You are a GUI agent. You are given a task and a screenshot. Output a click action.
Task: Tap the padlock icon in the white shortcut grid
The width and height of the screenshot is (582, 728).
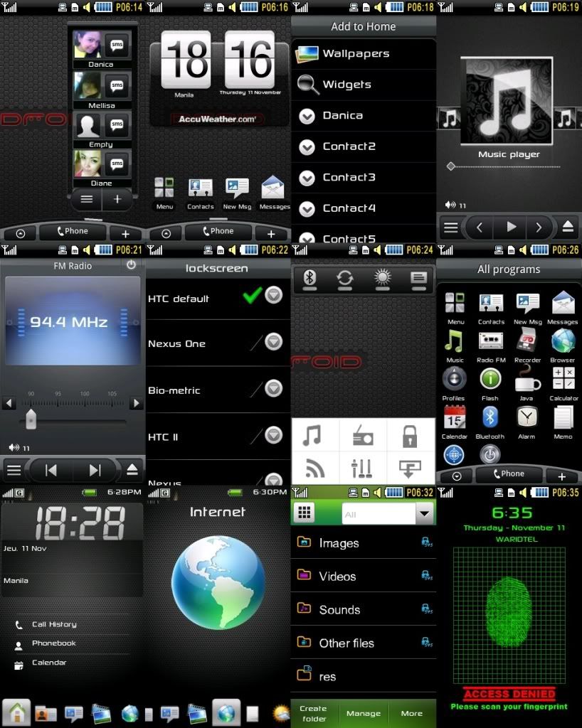(x=409, y=437)
